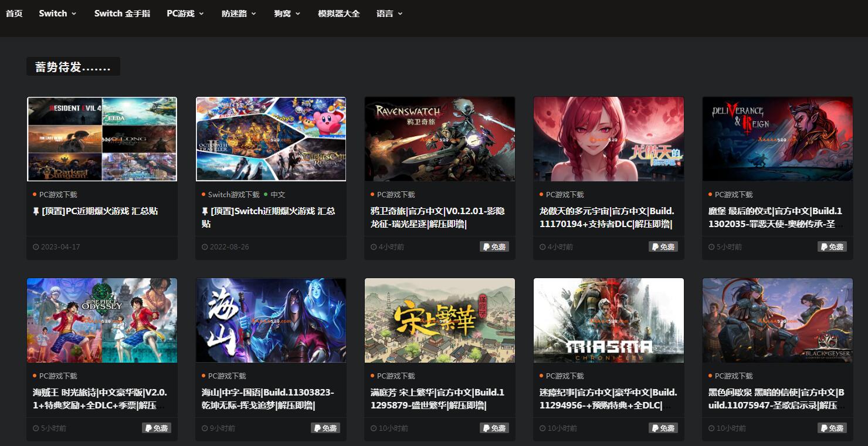The image size is (868, 446).
Task: Click the 免费 badge on the 海山 card
Action: [x=325, y=428]
